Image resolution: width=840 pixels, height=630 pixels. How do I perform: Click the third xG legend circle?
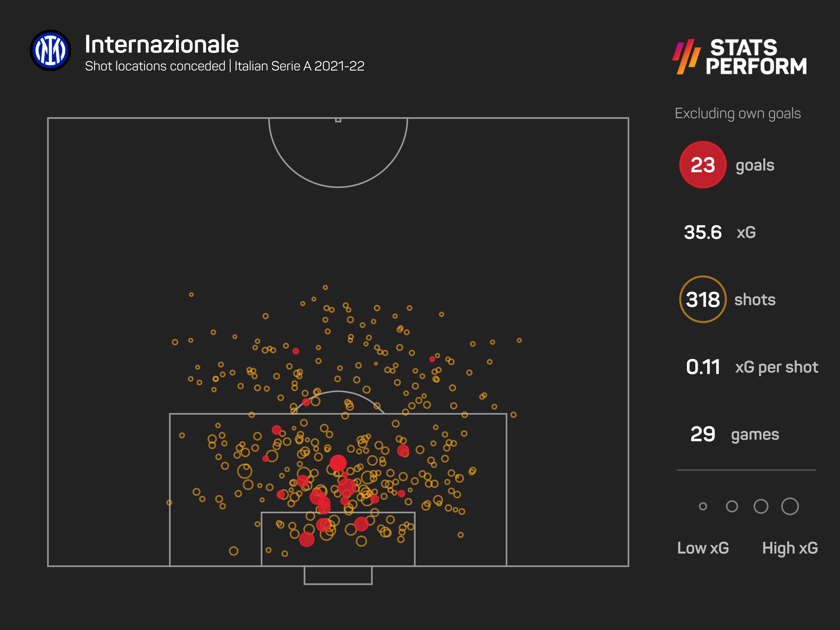pyautogui.click(x=761, y=506)
